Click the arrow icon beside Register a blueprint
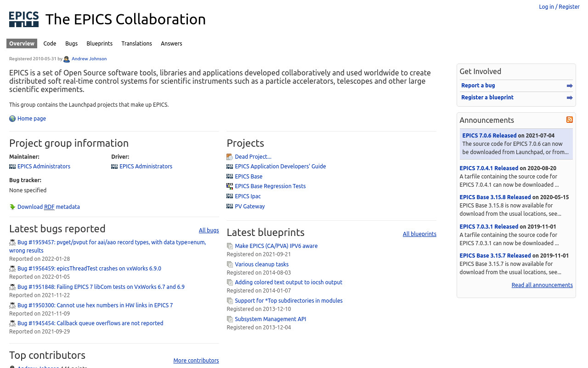Image resolution: width=588 pixels, height=368 pixels. pyautogui.click(x=570, y=98)
